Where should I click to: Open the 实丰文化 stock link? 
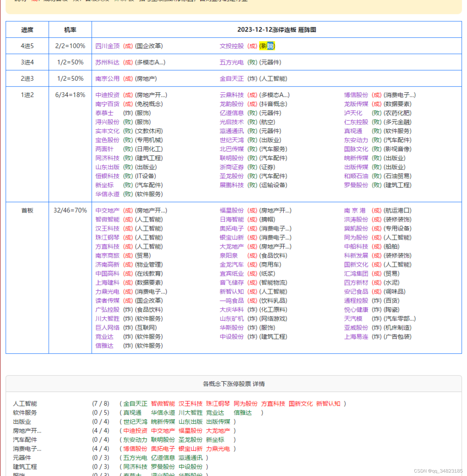click(107, 131)
